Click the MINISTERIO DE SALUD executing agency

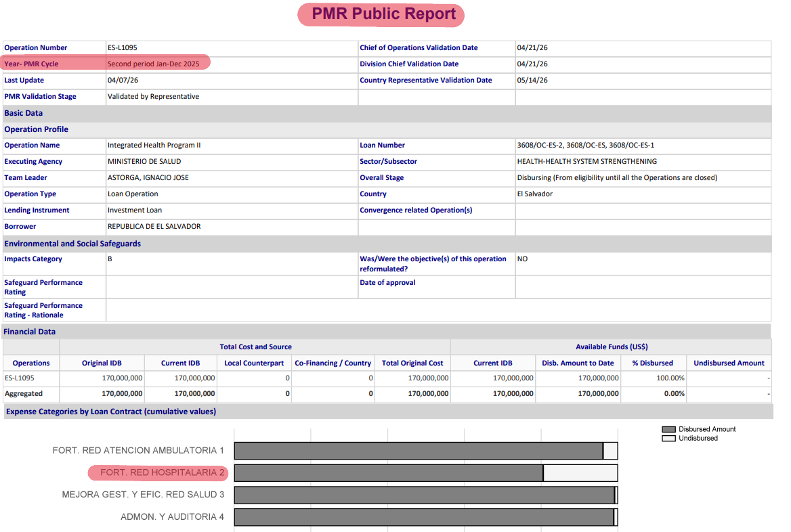(144, 161)
